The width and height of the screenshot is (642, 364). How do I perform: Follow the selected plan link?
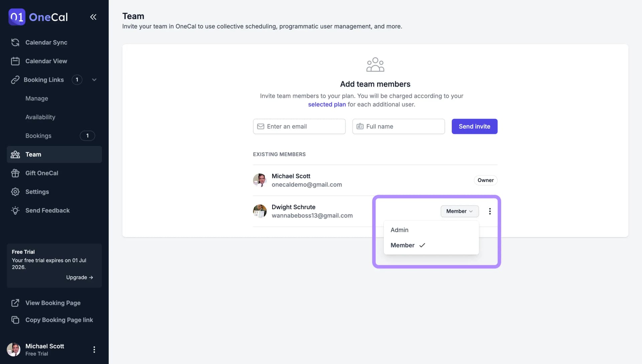327,105
